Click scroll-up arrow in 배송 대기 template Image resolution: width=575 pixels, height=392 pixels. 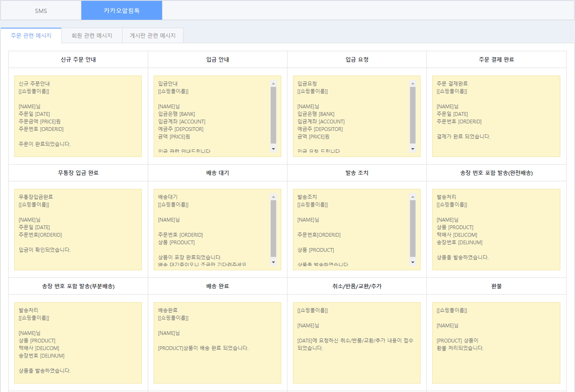tap(273, 197)
